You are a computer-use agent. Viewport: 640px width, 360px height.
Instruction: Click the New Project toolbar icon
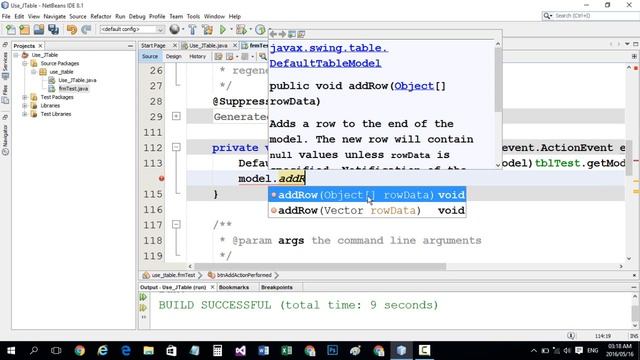click(x=24, y=29)
